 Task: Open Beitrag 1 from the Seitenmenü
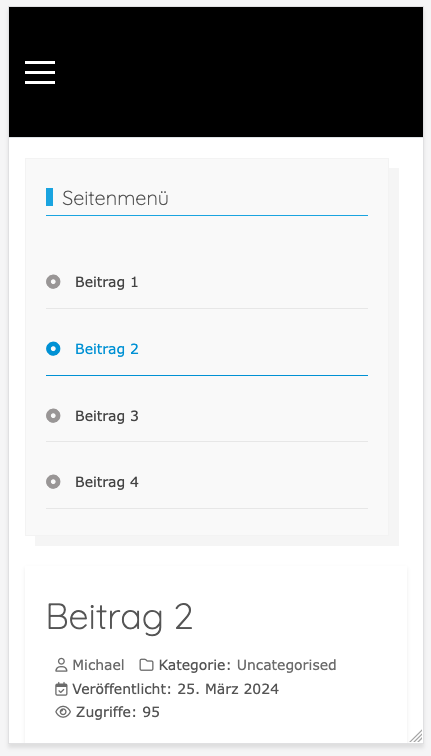[107, 282]
